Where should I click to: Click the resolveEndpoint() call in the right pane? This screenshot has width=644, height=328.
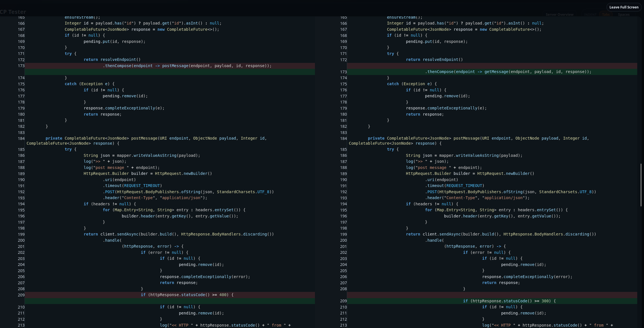[443, 60]
